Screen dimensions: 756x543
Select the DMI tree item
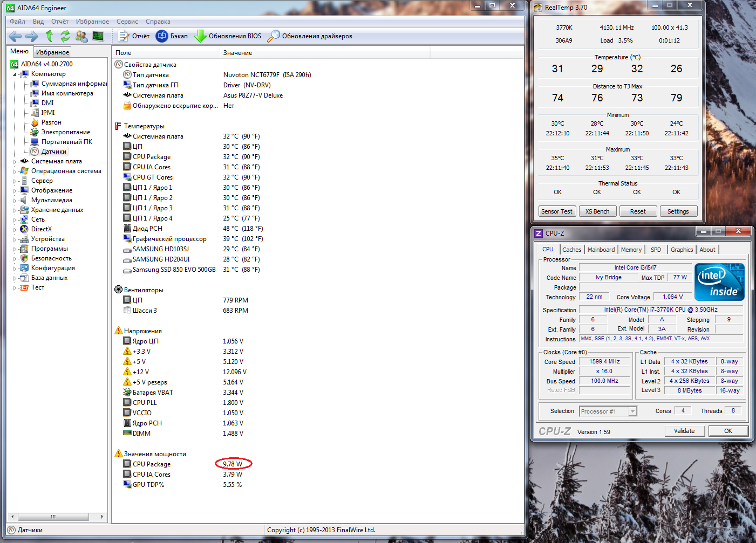coord(43,103)
